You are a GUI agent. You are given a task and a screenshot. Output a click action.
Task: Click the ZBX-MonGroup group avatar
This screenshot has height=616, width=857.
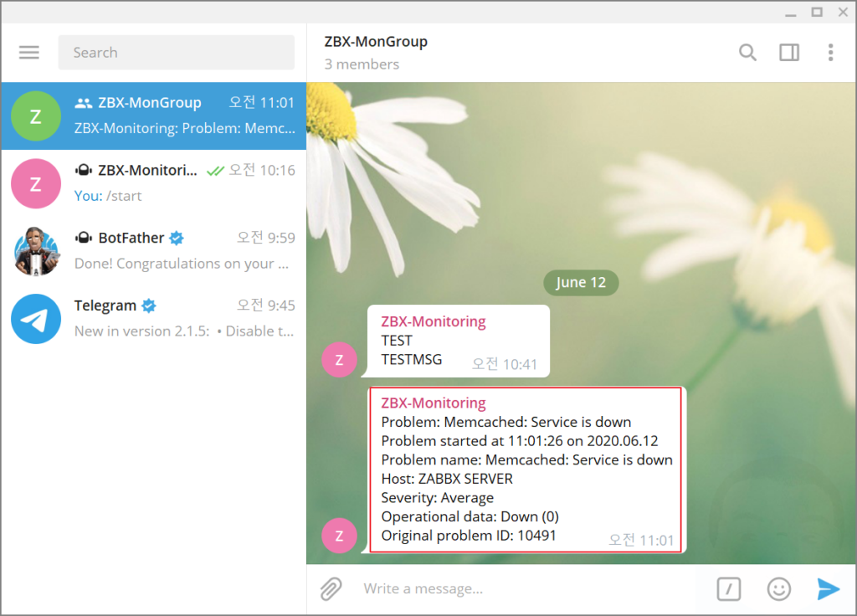pyautogui.click(x=35, y=116)
